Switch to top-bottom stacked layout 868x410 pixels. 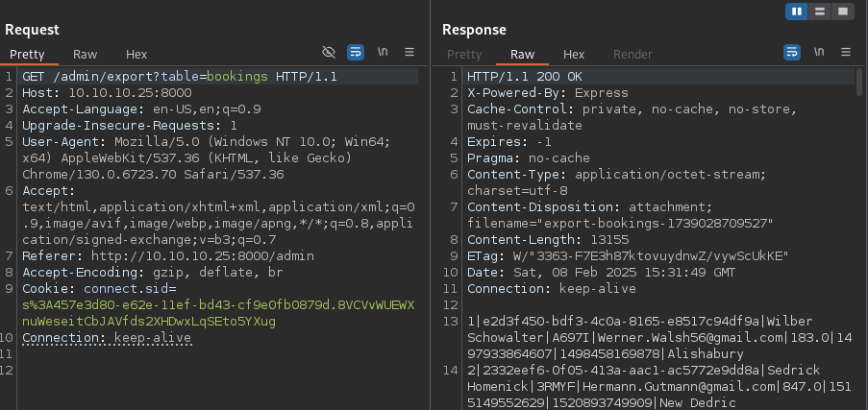tap(820, 12)
